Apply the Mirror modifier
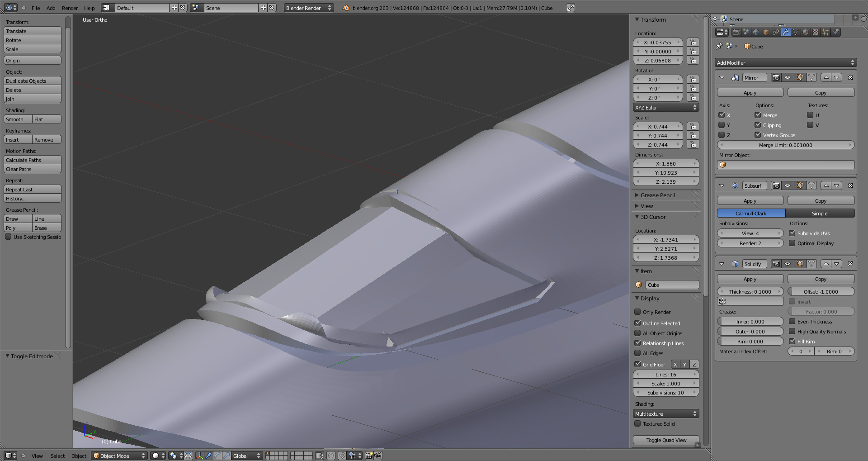Viewport: 868px width, 461px height. (750, 92)
